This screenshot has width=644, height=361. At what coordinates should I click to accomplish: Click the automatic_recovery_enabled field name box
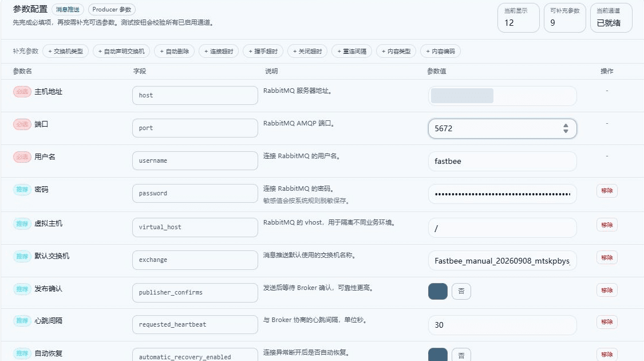click(x=195, y=355)
